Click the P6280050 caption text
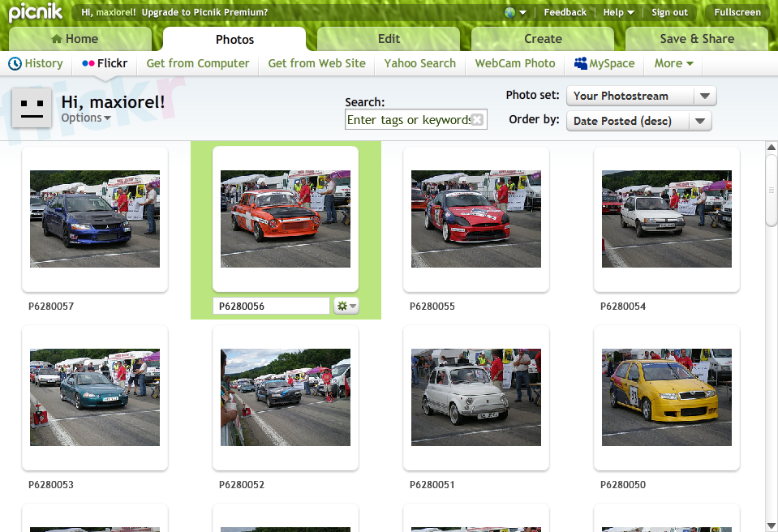The height and width of the screenshot is (532, 778). tap(623, 485)
